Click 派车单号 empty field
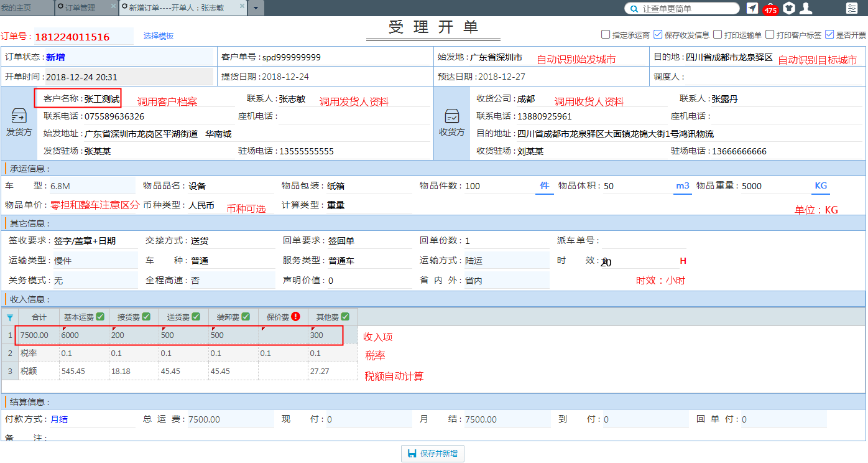 point(644,241)
